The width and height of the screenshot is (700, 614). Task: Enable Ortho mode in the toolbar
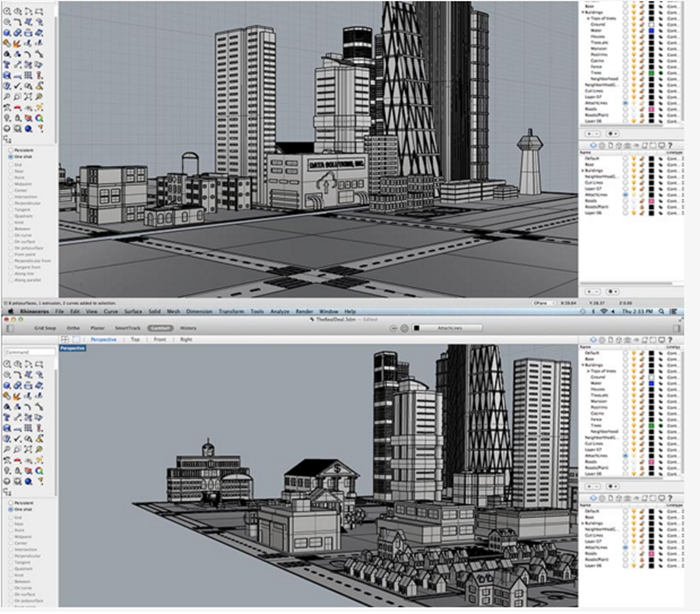pyautogui.click(x=73, y=326)
